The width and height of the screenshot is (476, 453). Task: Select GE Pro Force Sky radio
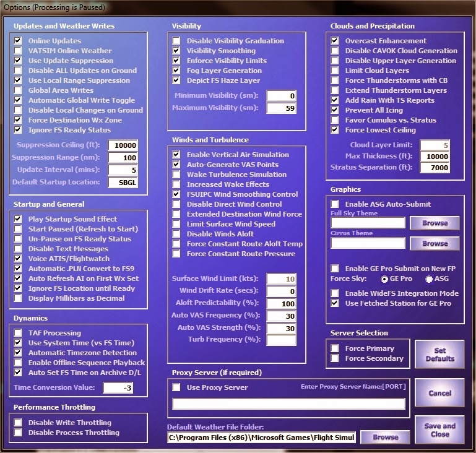click(384, 279)
